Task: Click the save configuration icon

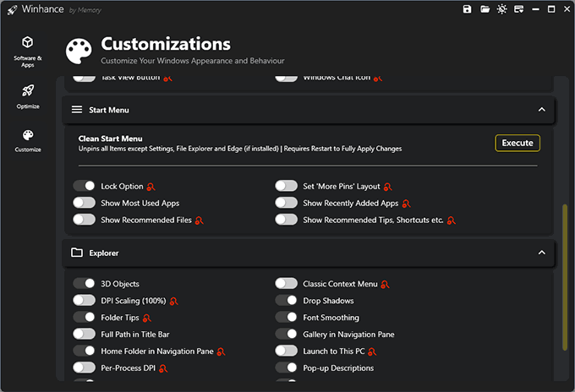Action: point(467,9)
